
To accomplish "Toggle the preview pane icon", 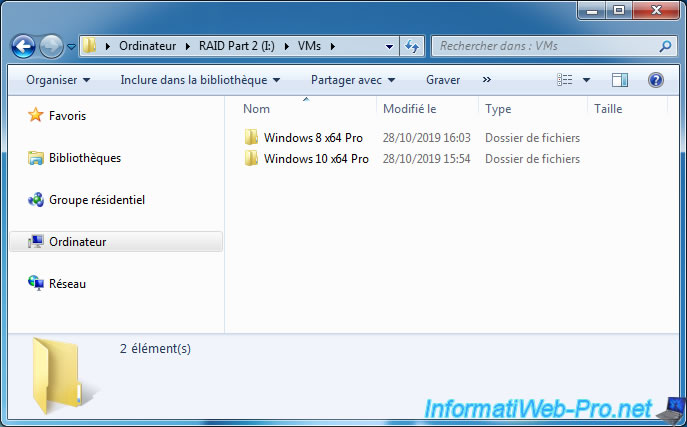I will point(620,80).
